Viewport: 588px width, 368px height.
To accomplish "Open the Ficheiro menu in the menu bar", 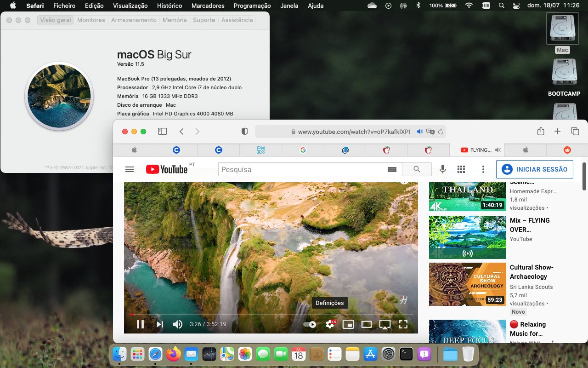I will (x=64, y=6).
